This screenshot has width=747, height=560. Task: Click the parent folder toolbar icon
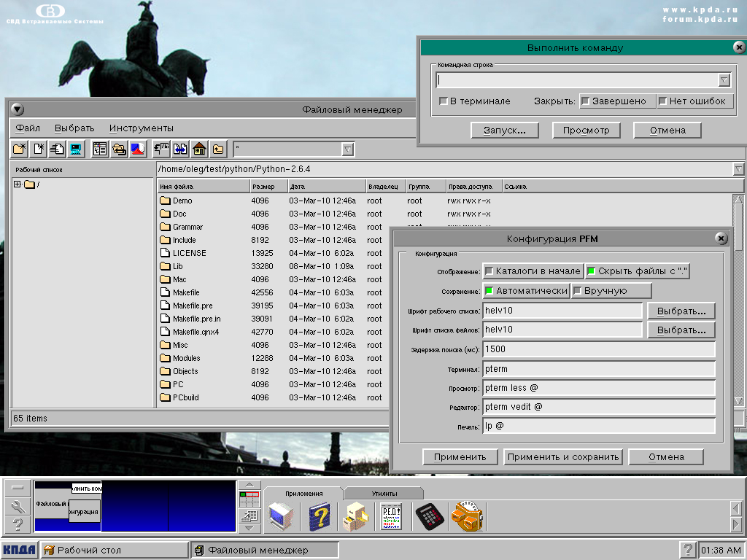coord(218,149)
